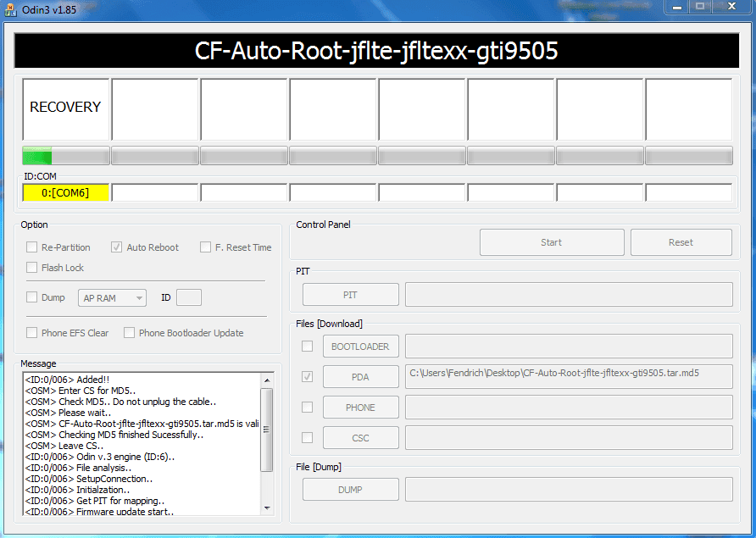The height and width of the screenshot is (538, 756).
Task: Enable the Flash Lock checkbox
Action: 32,268
